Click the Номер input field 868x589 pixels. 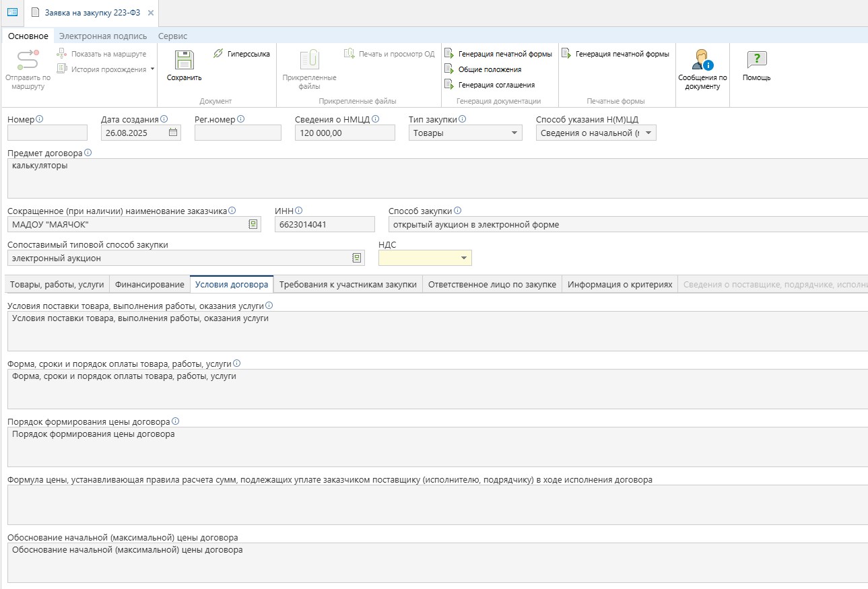tap(47, 133)
